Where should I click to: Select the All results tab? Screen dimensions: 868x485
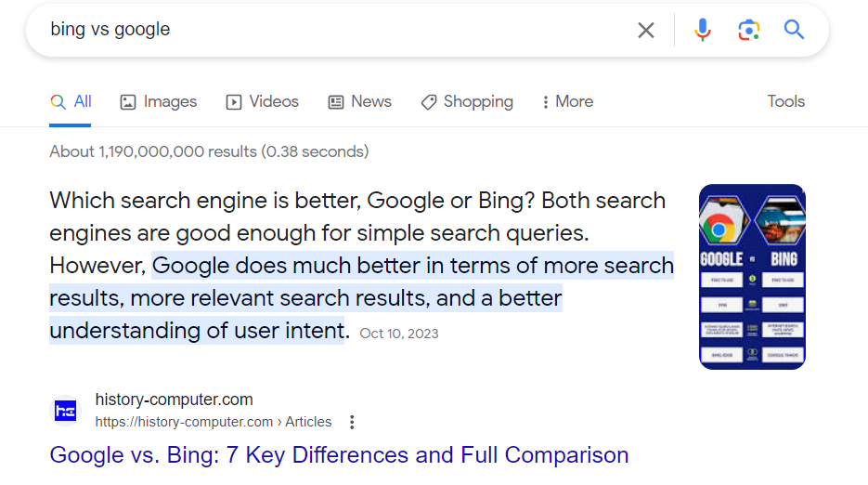click(x=71, y=102)
